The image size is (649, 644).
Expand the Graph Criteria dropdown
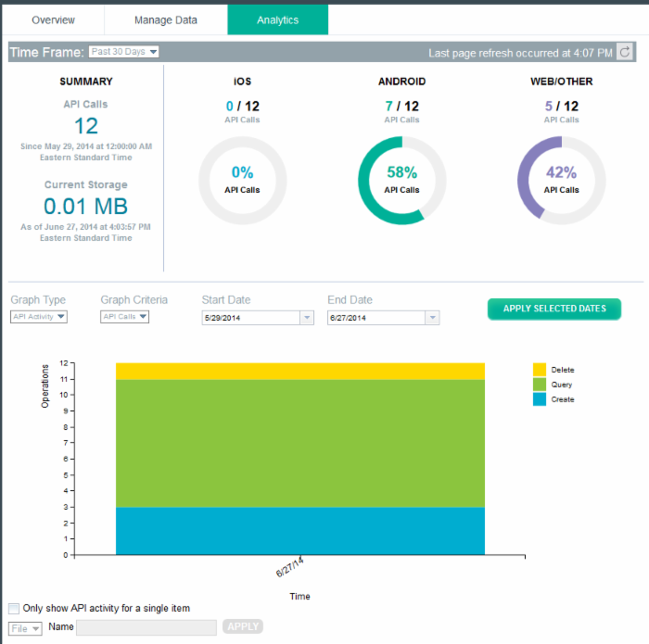point(125,317)
